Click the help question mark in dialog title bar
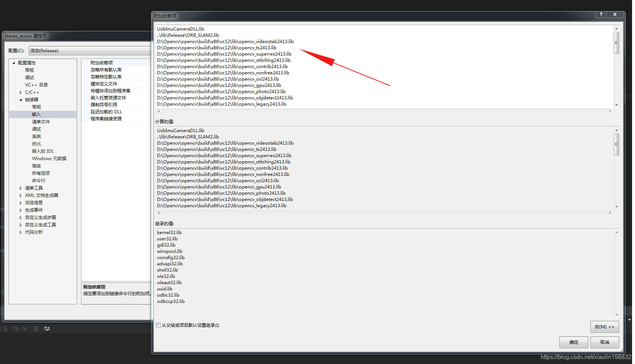 pyautogui.click(x=601, y=14)
